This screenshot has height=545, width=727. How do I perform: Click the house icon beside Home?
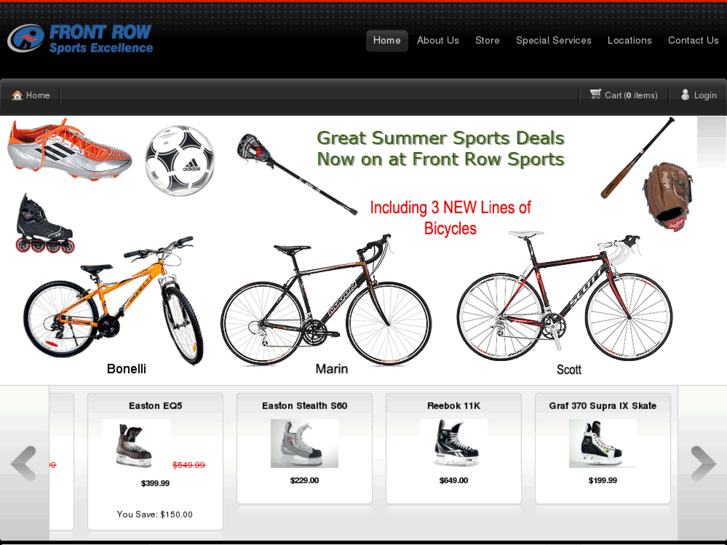click(x=17, y=95)
